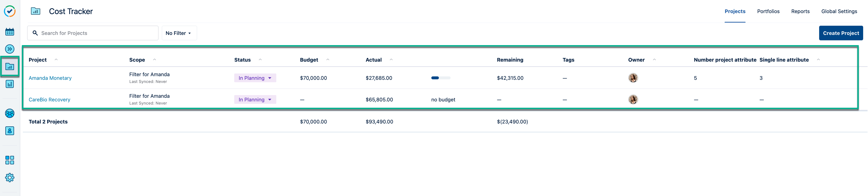Select the Cost Tracker folder icon in sidebar

(10, 66)
